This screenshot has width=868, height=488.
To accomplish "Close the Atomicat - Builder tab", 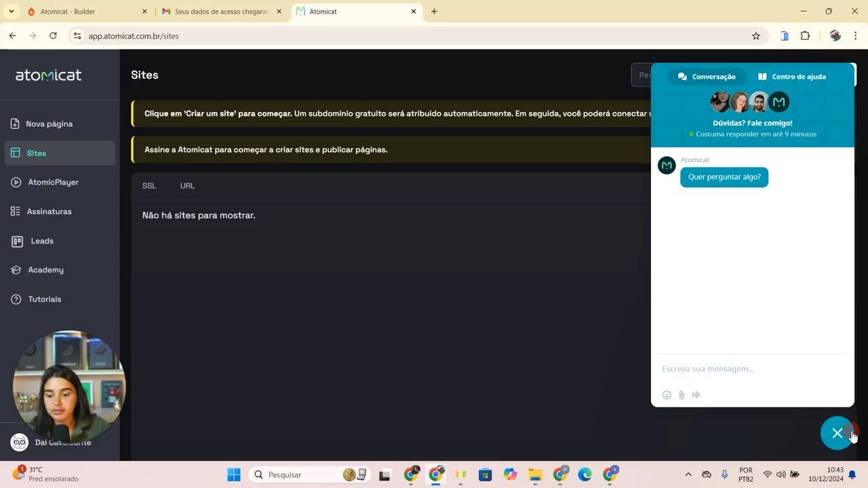I will (144, 12).
